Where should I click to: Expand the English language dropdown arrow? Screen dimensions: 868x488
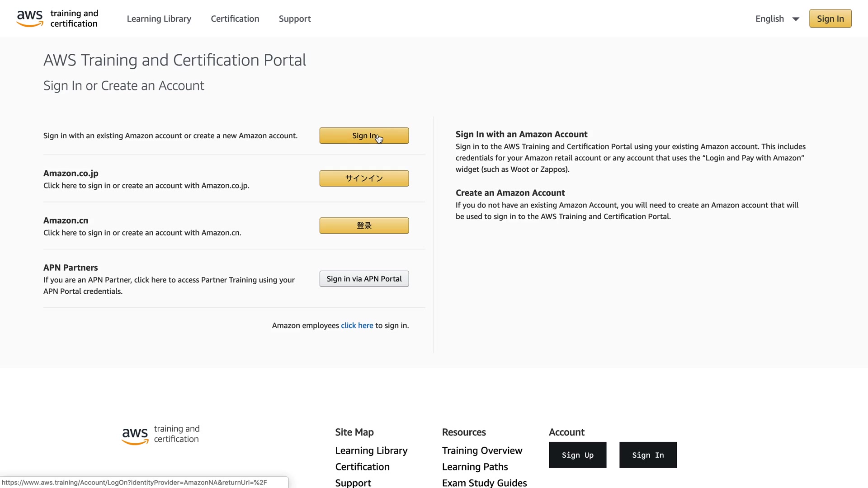(796, 19)
